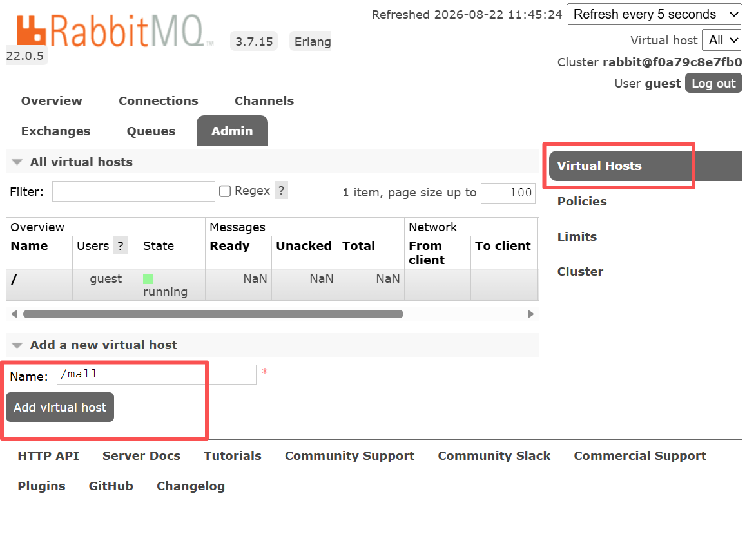Open the Users column help question mark
Viewport: 756px width, 543px height.
pos(121,245)
